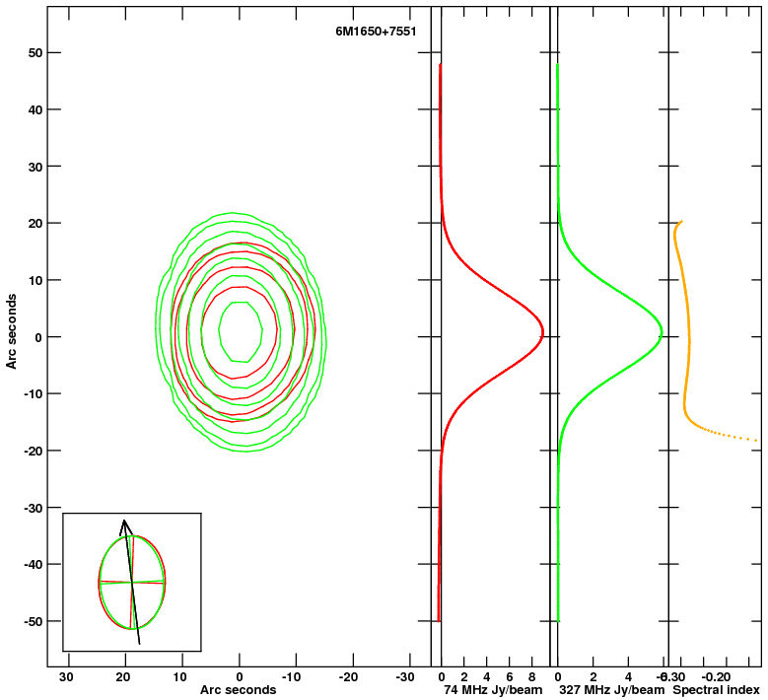Click the 2 tick label on 327 MHz axis

(593, 677)
